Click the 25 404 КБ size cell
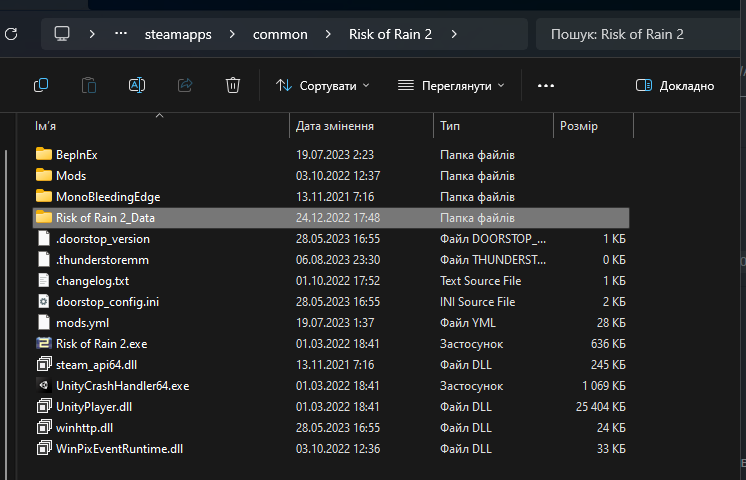The height and width of the screenshot is (480, 746). click(x=600, y=407)
